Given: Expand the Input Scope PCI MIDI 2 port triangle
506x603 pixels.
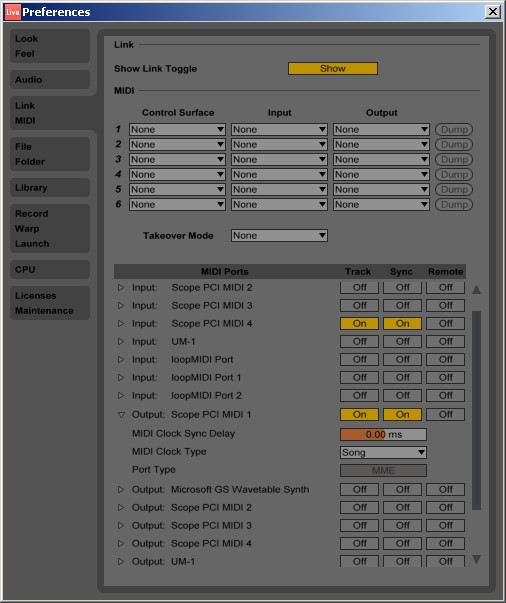Looking at the screenshot, I should point(121,287).
